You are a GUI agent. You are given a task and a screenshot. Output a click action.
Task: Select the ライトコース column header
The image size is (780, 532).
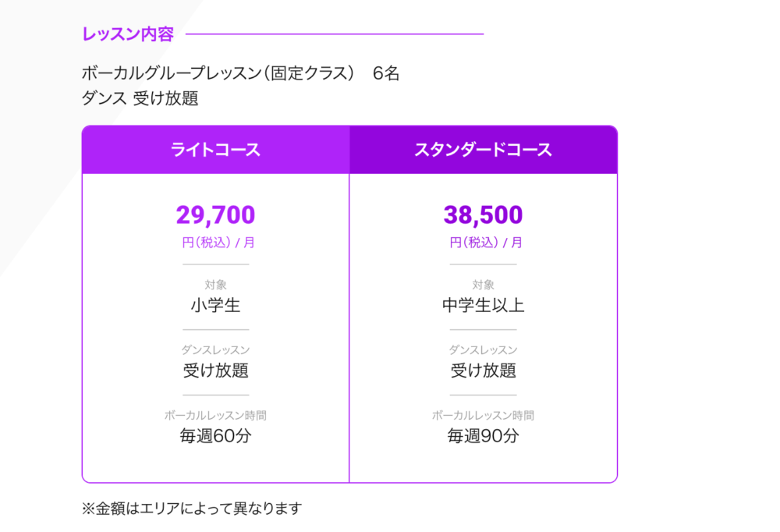(x=215, y=150)
